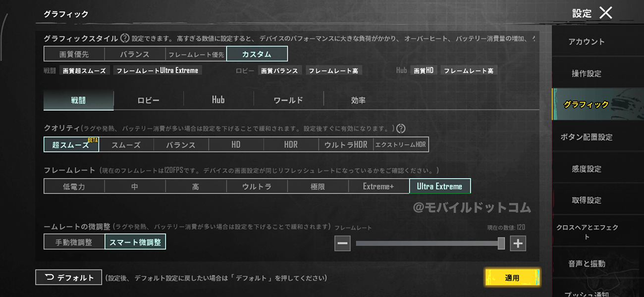The image size is (644, 297).
Task: Select フレームレート優先 graphics style
Action: pyautogui.click(x=196, y=54)
